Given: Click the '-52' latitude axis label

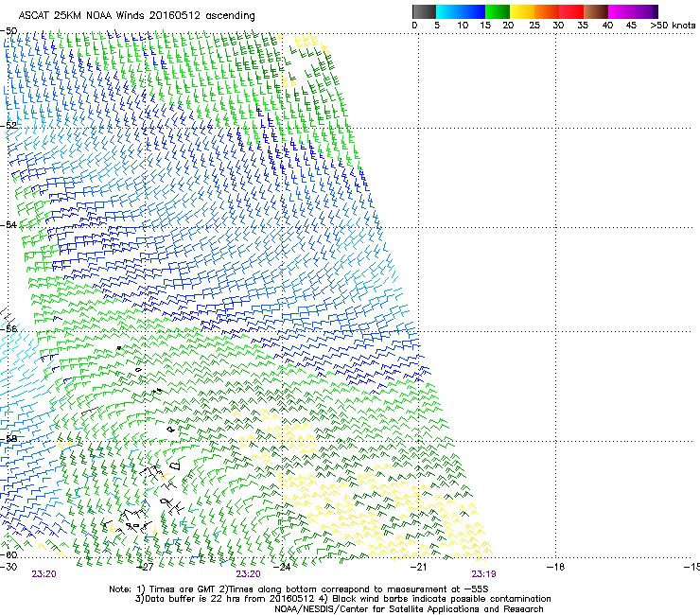Looking at the screenshot, I should 9,126.
